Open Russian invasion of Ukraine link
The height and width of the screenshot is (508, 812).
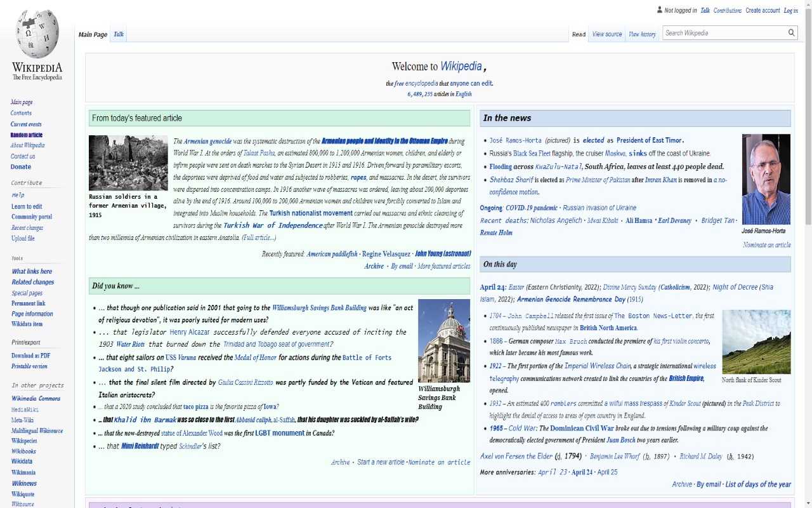(x=599, y=208)
